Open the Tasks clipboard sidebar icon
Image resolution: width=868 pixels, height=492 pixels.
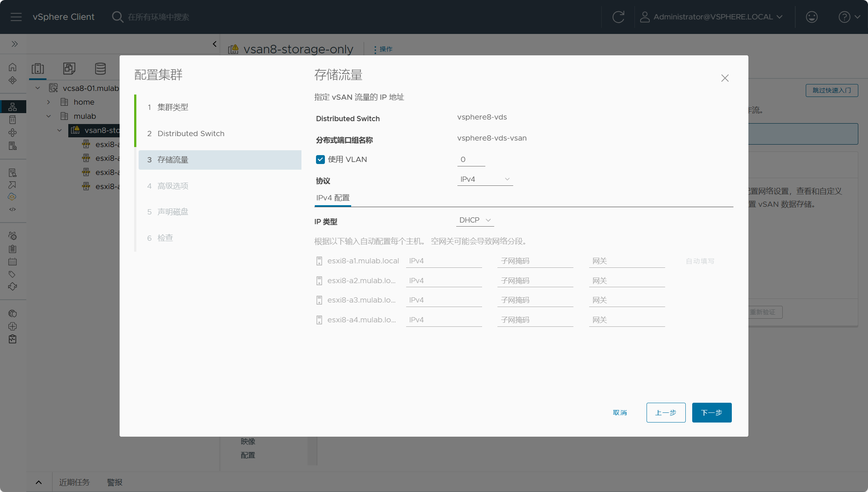[x=13, y=249]
